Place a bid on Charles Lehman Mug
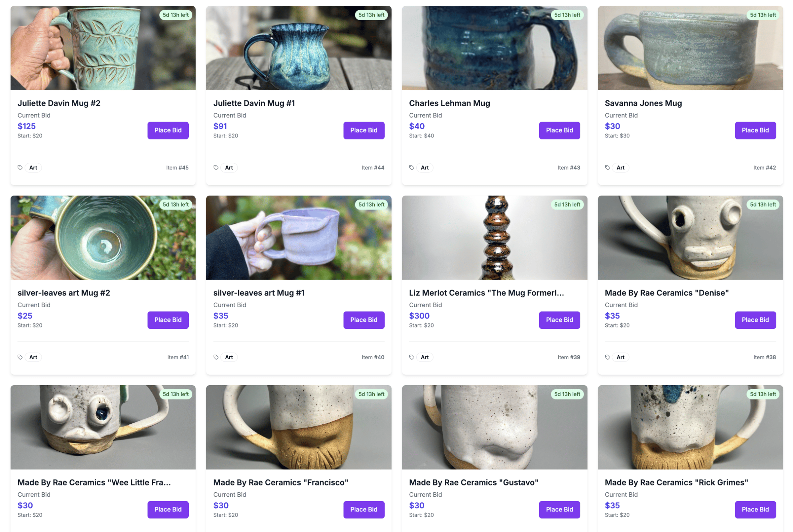Viewport: 793px width, 532px height. coord(559,130)
